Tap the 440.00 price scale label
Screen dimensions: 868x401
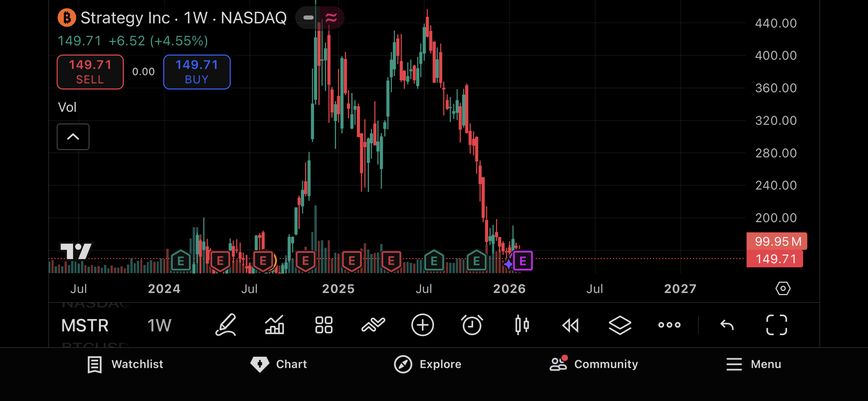(x=776, y=23)
